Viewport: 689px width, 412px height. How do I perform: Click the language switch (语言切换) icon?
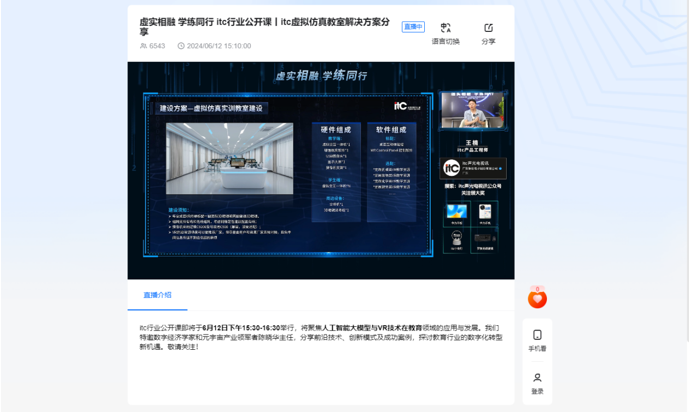tap(445, 28)
